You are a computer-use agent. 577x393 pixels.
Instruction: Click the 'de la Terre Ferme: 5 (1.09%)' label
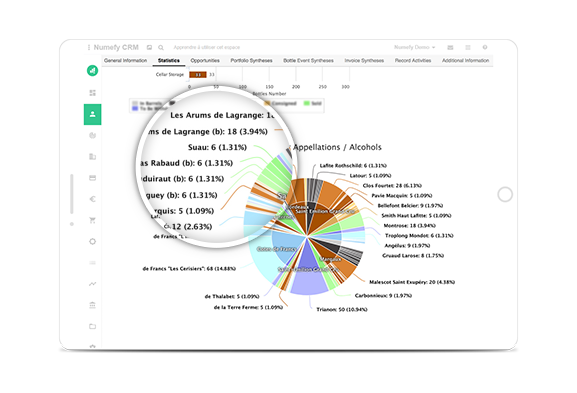point(248,307)
